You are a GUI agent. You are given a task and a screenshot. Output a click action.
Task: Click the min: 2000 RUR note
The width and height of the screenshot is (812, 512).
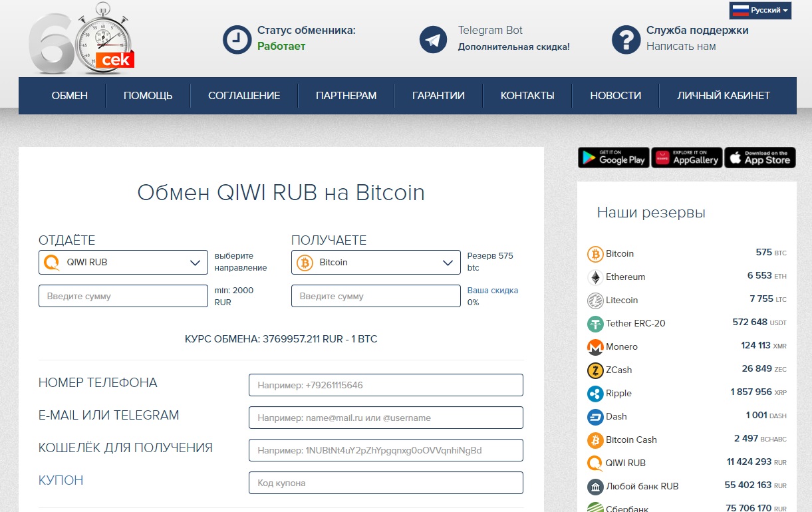[234, 297]
